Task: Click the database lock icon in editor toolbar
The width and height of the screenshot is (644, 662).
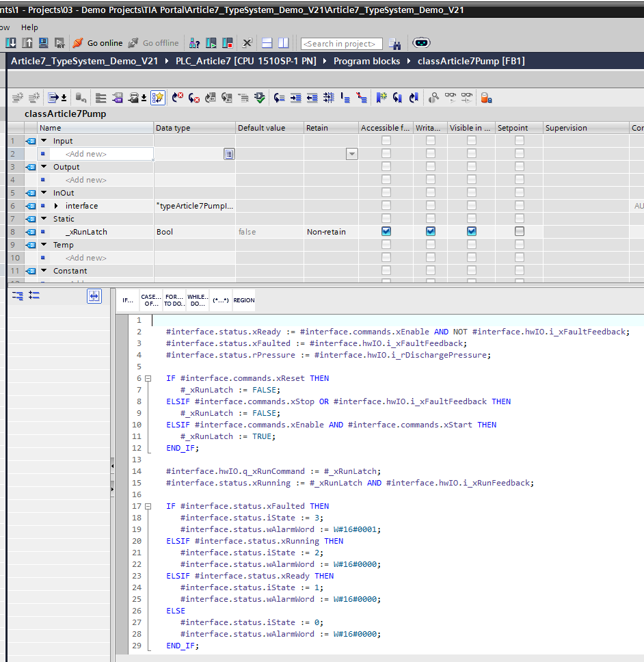Action: [x=486, y=98]
